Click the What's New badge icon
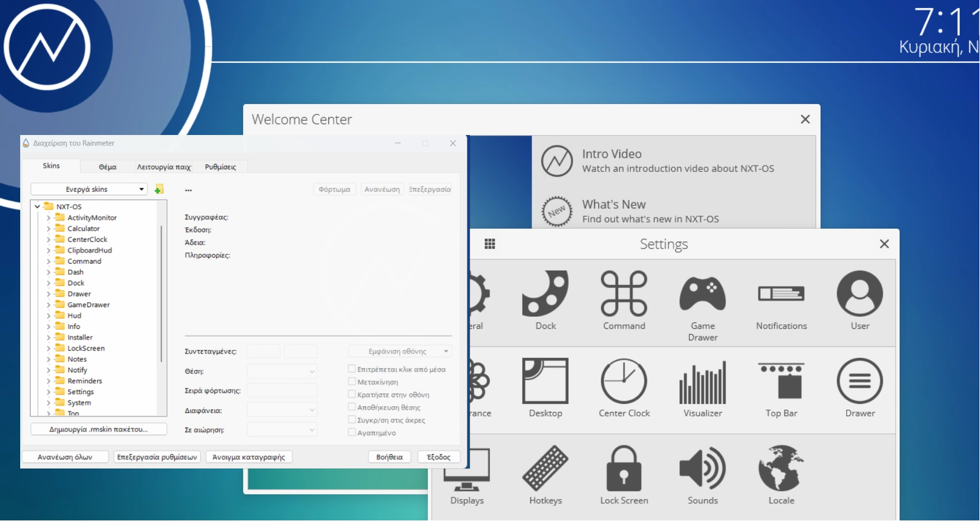 (557, 211)
